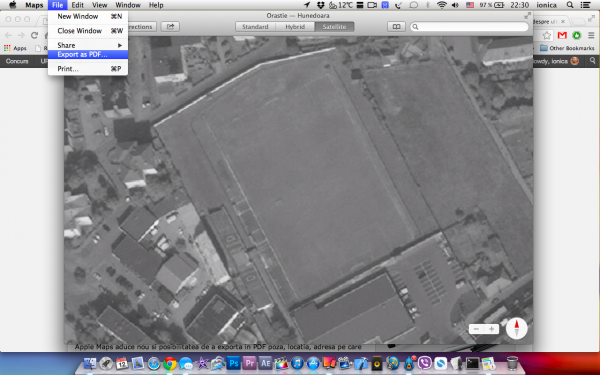Open the Trash in the Dock
The width and height of the screenshot is (600, 375).
coord(512,363)
